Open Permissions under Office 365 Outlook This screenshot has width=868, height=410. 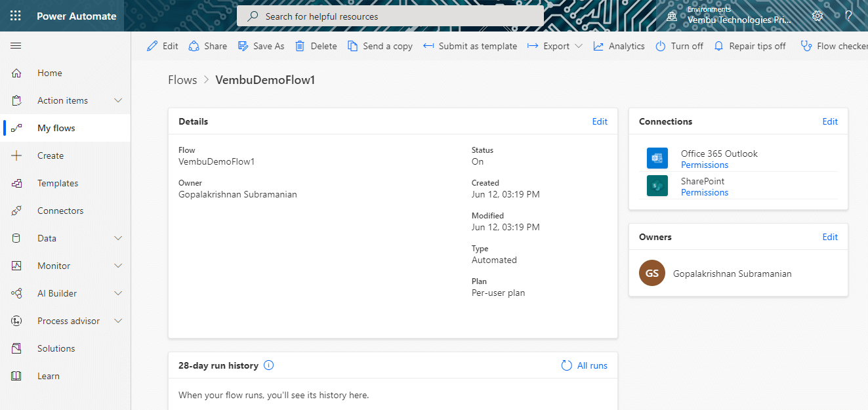pyautogui.click(x=705, y=165)
